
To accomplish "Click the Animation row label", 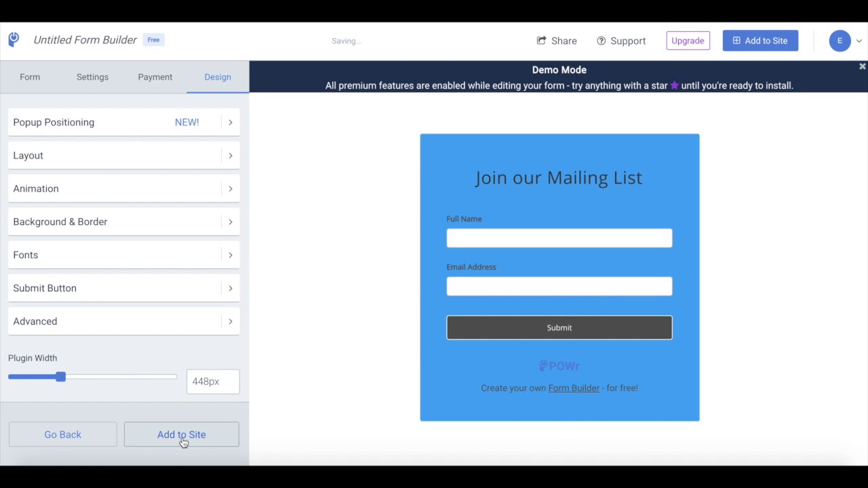I will pyautogui.click(x=36, y=188).
